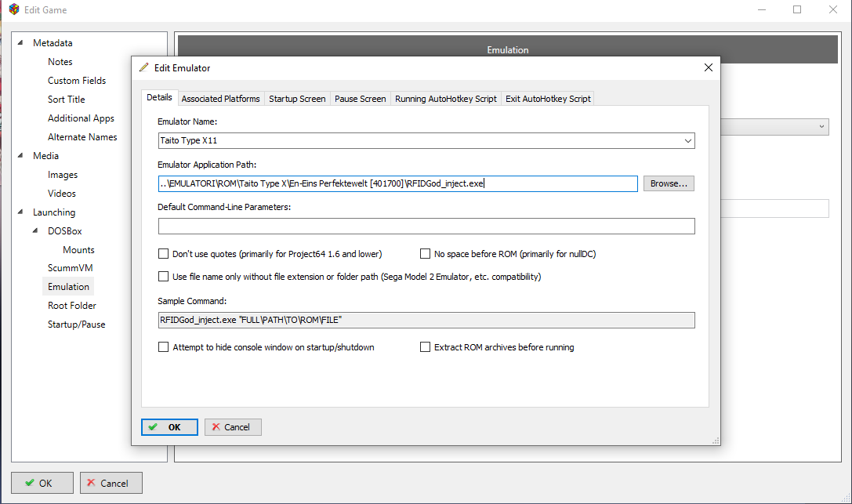Select Alternate Names in the sidebar
This screenshot has height=504, width=852.
tap(82, 137)
